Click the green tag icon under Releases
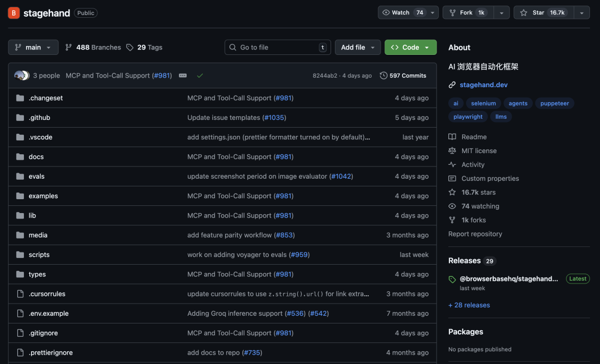This screenshot has height=364, width=600. coord(452,280)
